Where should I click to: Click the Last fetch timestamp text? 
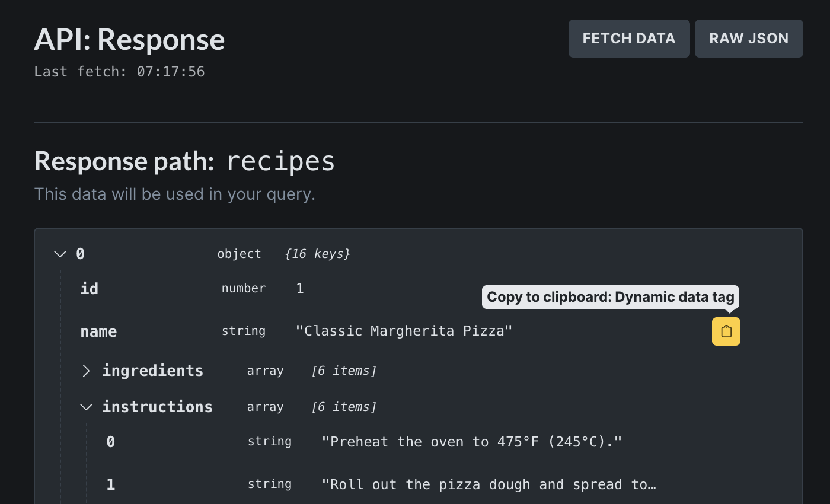pyautogui.click(x=119, y=72)
